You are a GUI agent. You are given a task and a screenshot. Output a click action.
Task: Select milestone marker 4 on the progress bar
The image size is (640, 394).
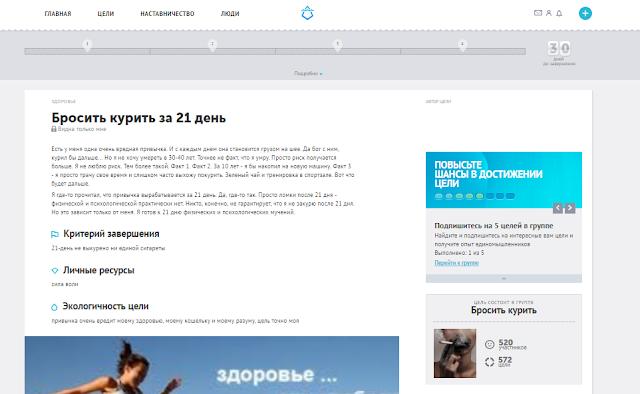(462, 45)
